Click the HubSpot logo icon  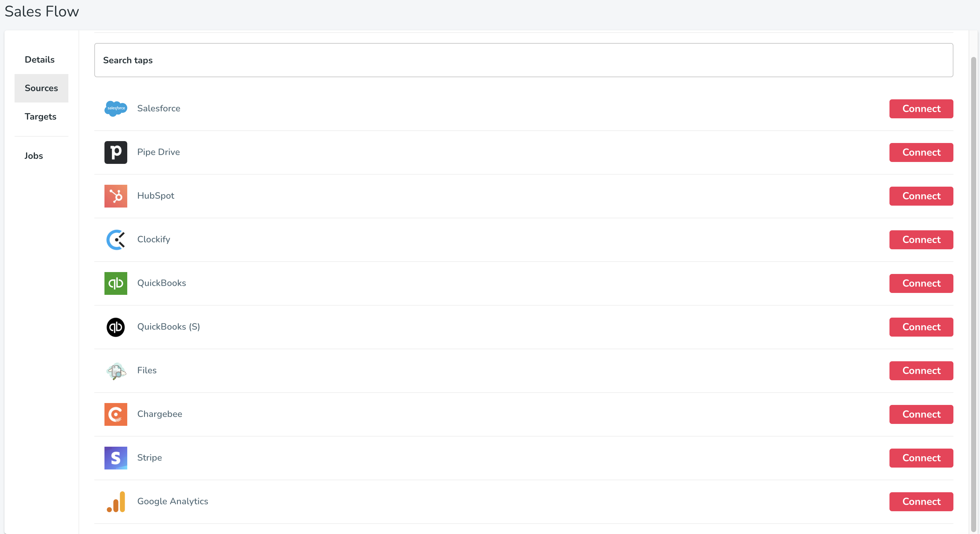click(116, 196)
